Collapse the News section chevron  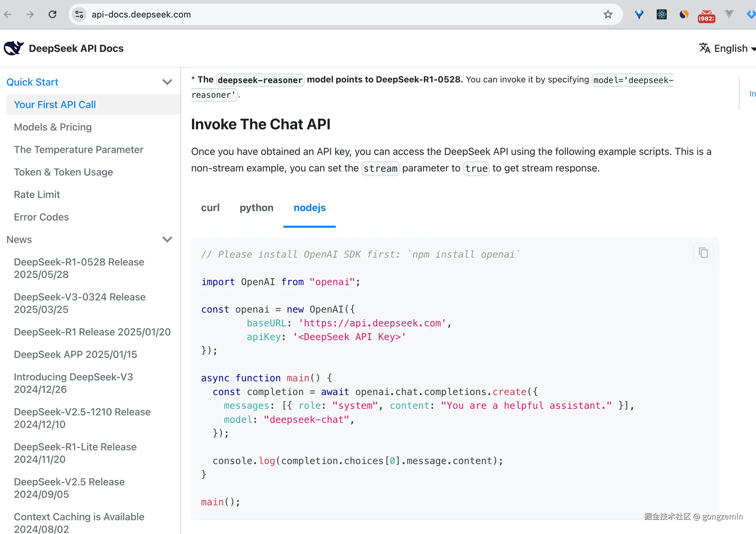[167, 240]
